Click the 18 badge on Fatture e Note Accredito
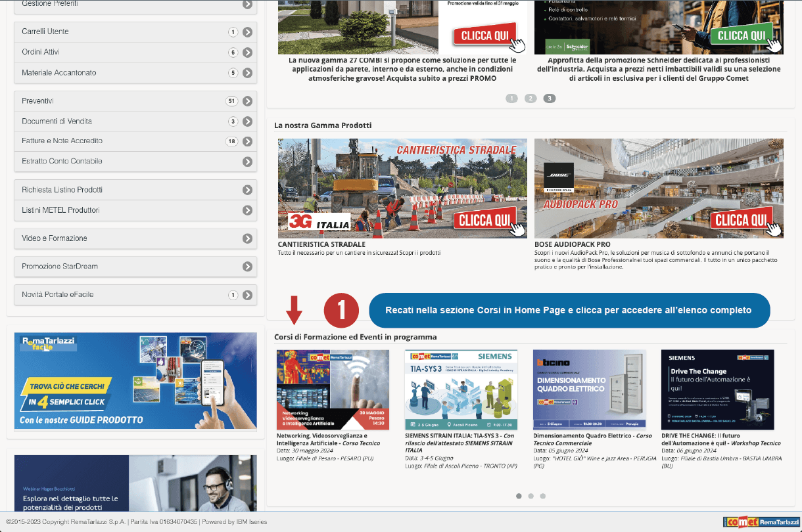This screenshot has height=532, width=802. click(x=231, y=141)
